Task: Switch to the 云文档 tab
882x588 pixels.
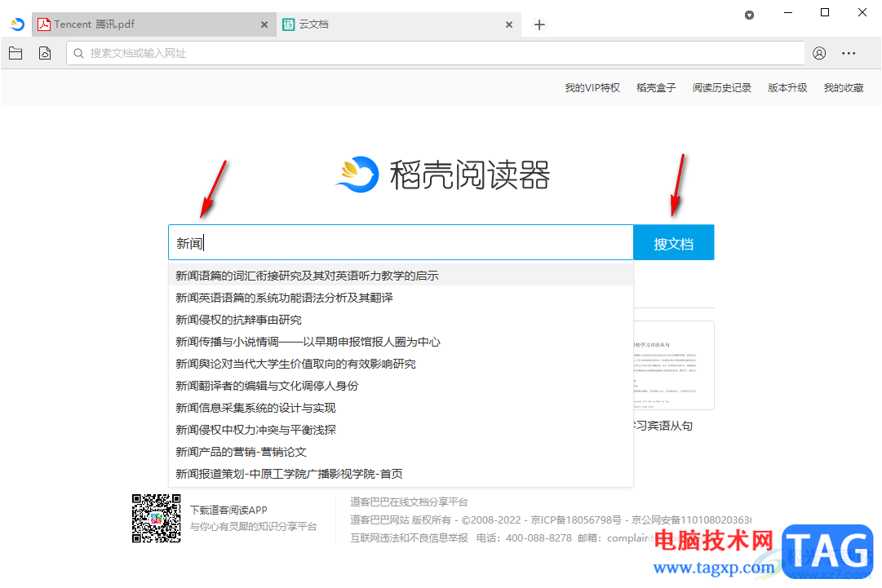Action: pyautogui.click(x=398, y=24)
